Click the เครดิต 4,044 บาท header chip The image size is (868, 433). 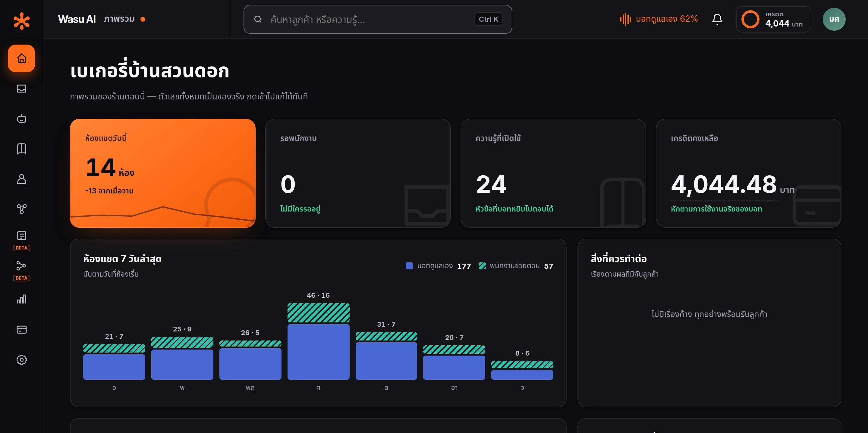tap(773, 19)
